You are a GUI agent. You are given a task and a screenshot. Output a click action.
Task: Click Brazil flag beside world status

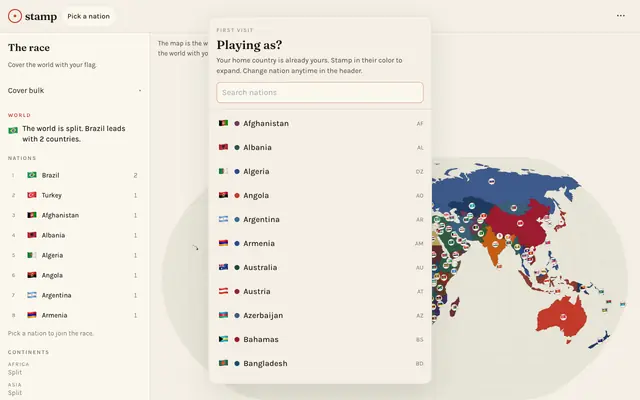13,130
